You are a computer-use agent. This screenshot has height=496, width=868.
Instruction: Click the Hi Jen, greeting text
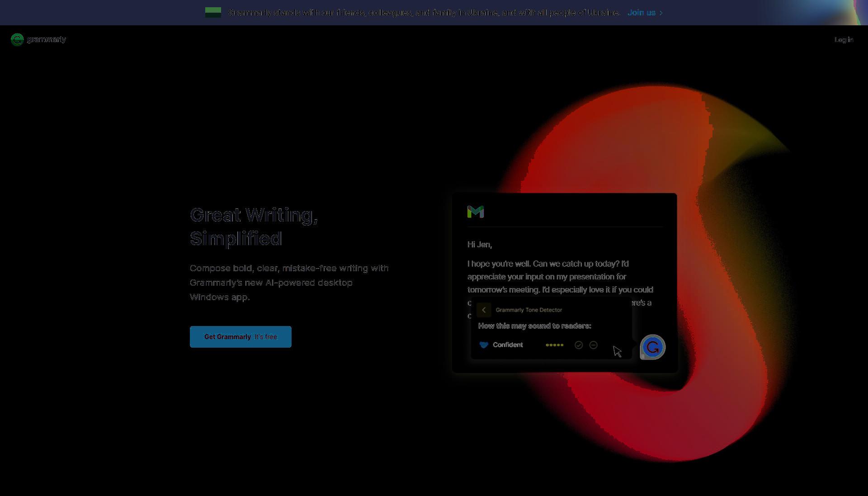click(480, 245)
